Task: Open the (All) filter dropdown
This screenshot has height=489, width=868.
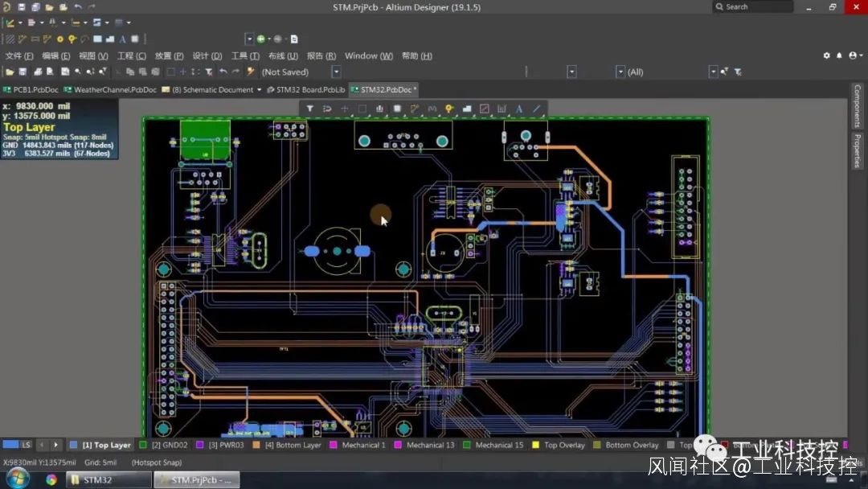Action: click(x=712, y=72)
